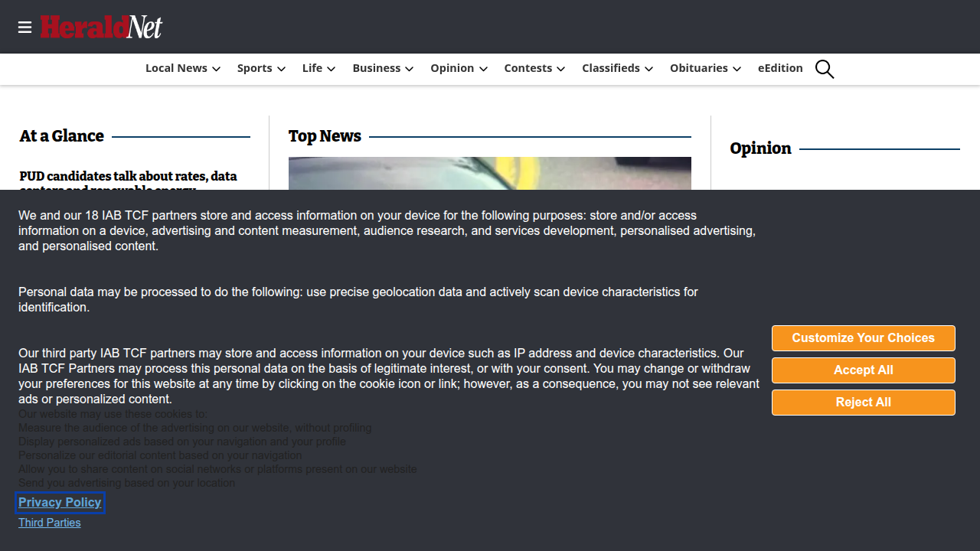This screenshot has height=551, width=980.
Task: Go to the eEdition page
Action: 780,68
